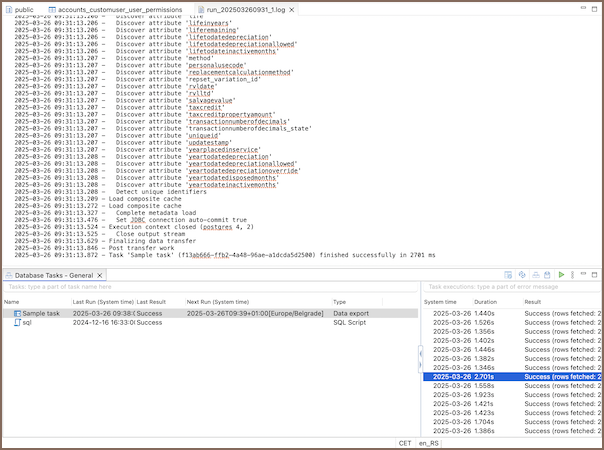Click the second icon in the tasks toolbar
Screen dimensions: 604x450
522,274
